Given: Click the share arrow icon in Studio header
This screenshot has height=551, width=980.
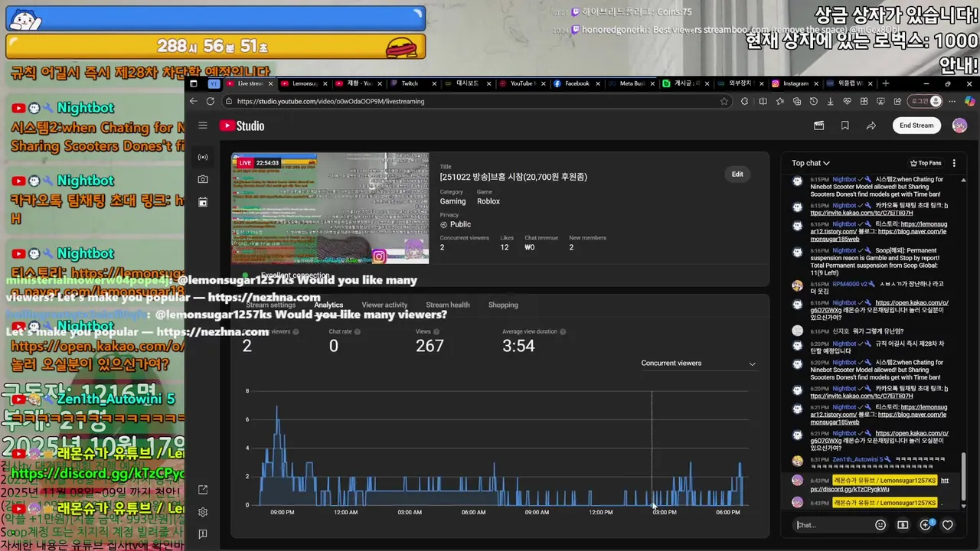Looking at the screenshot, I should coord(871,126).
